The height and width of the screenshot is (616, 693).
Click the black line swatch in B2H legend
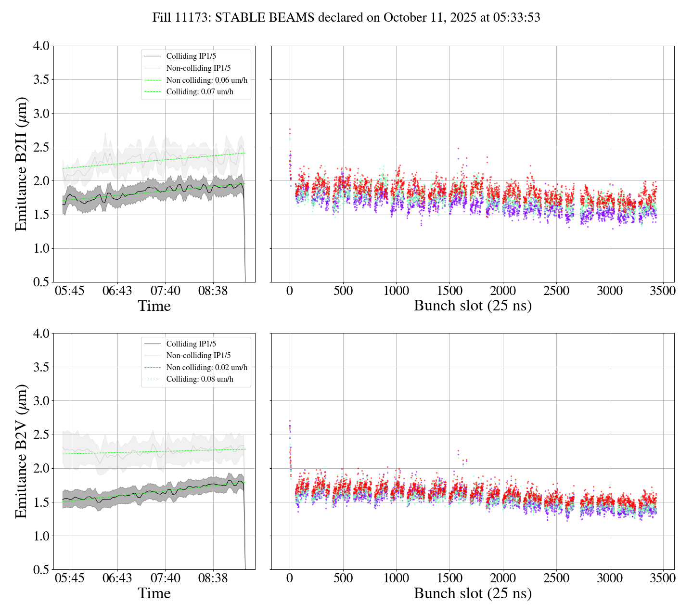(153, 56)
